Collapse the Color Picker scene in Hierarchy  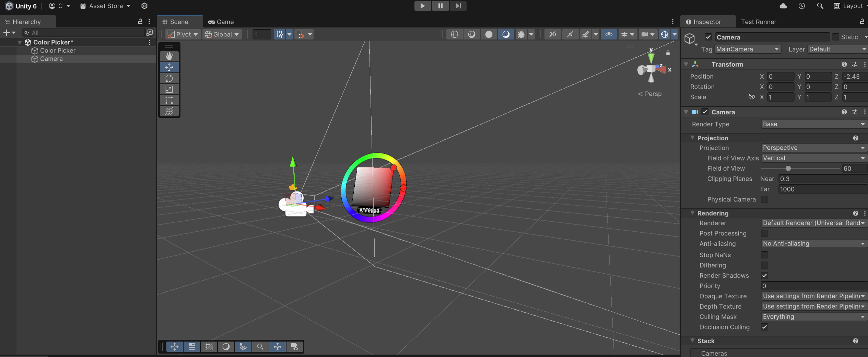(x=20, y=42)
